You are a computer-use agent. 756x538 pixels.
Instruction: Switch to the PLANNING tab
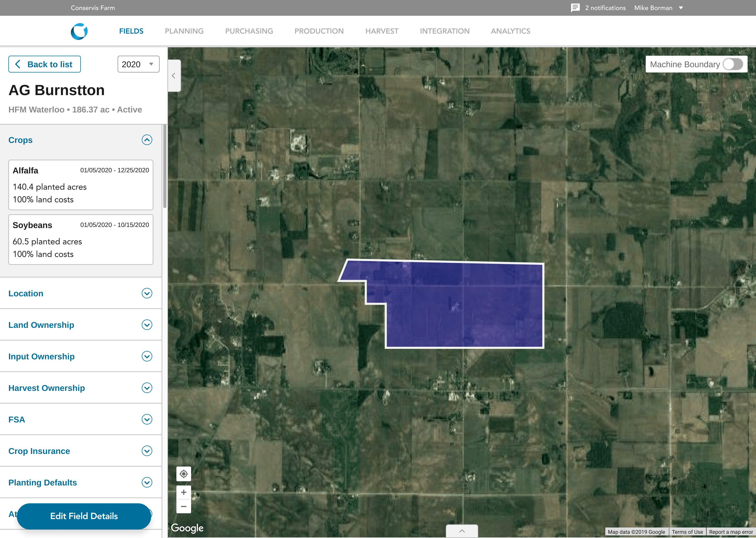click(184, 31)
